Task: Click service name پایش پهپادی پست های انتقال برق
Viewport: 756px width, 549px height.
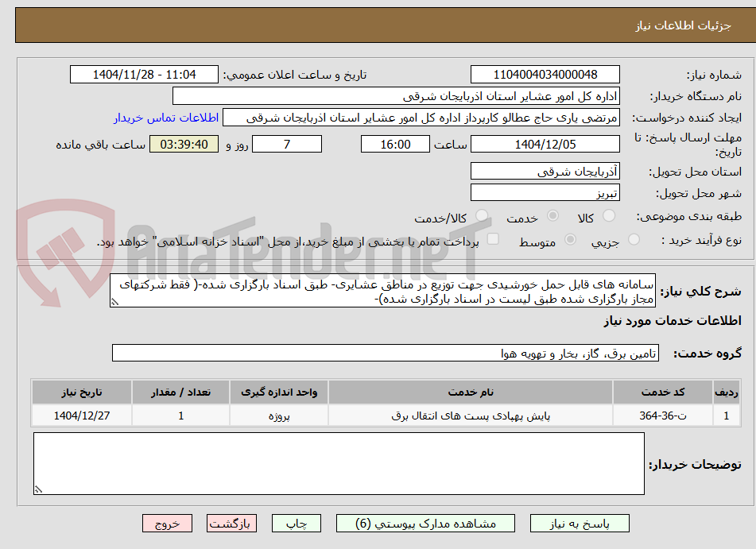Action: [x=471, y=416]
